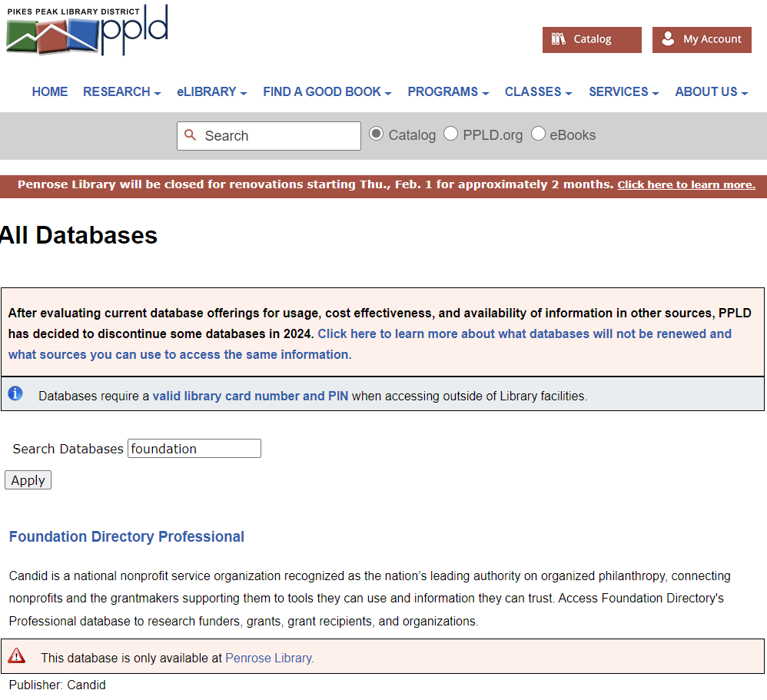This screenshot has width=767, height=700.
Task: Select the Catalog radio button
Action: [376, 134]
